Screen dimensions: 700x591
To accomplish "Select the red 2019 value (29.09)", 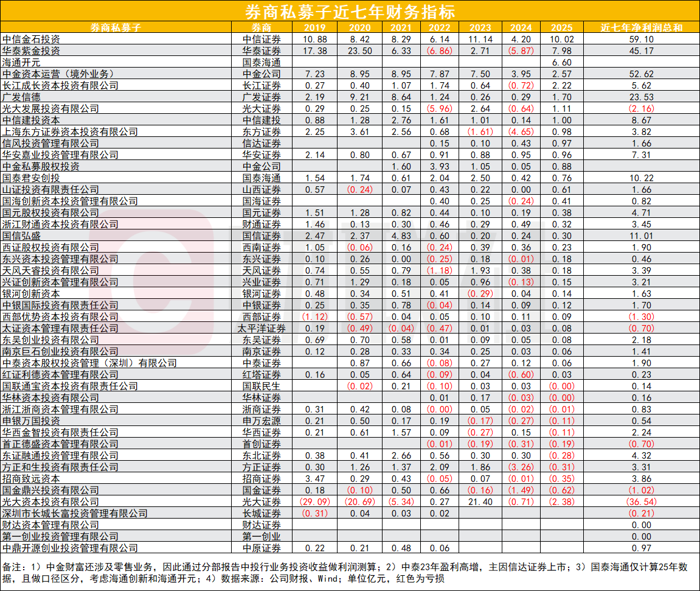I will pyautogui.click(x=315, y=502).
